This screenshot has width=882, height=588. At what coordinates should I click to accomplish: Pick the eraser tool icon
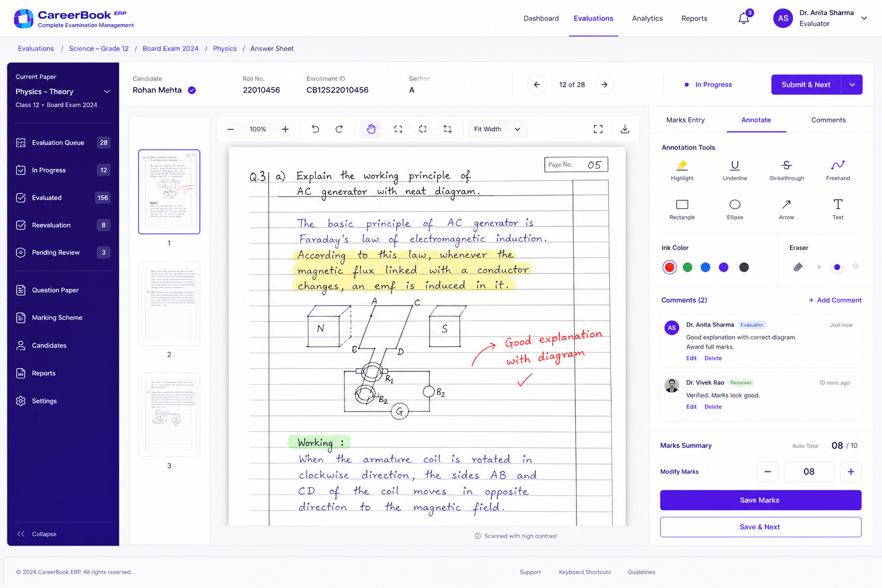(798, 267)
